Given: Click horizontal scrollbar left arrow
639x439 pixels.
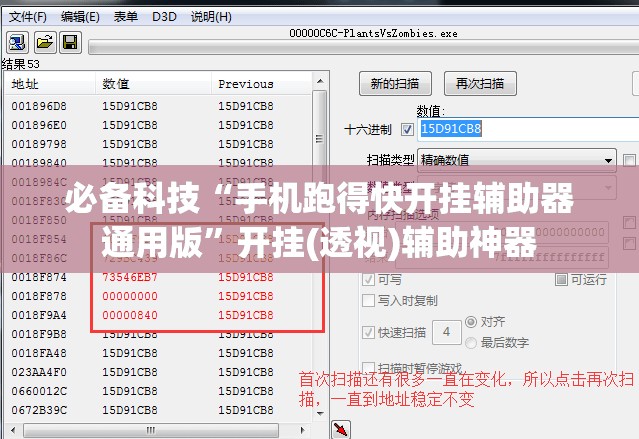Looking at the screenshot, I should [13, 430].
